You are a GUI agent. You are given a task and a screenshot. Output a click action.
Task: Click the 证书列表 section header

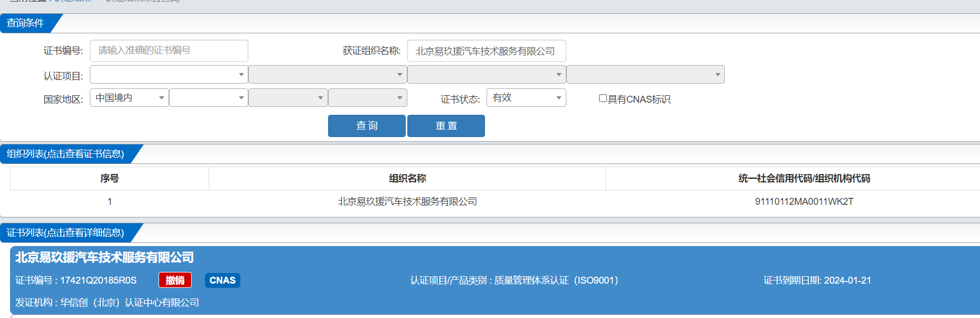[65, 233]
